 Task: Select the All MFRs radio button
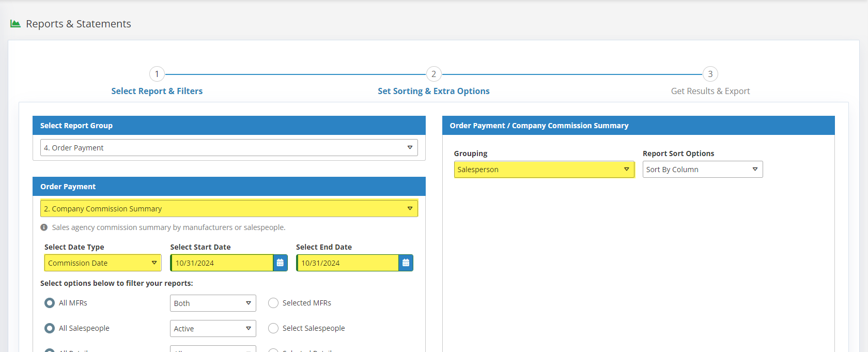coord(50,303)
